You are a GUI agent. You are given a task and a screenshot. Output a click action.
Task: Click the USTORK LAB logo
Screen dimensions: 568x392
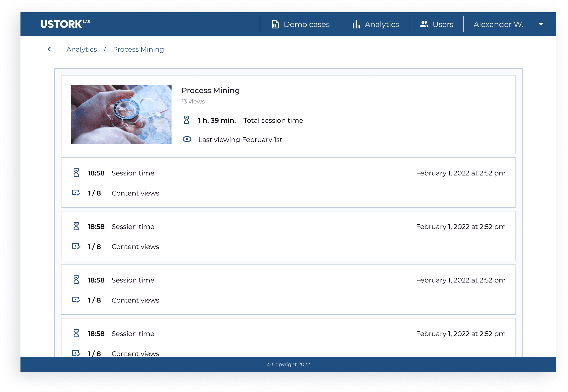[65, 24]
